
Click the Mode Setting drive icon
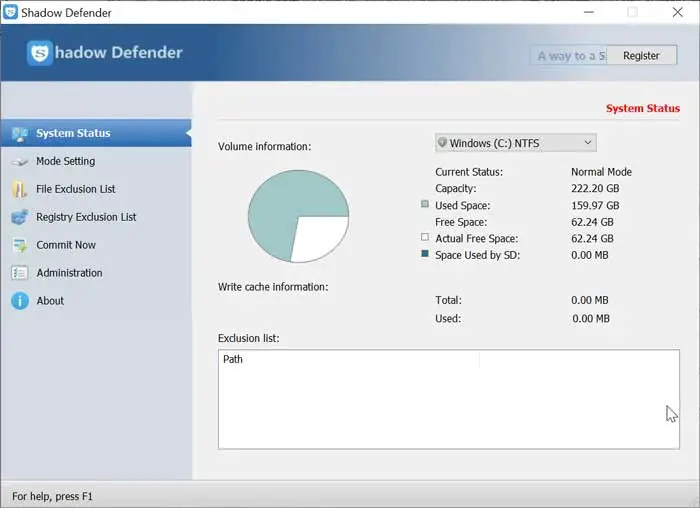coord(19,161)
